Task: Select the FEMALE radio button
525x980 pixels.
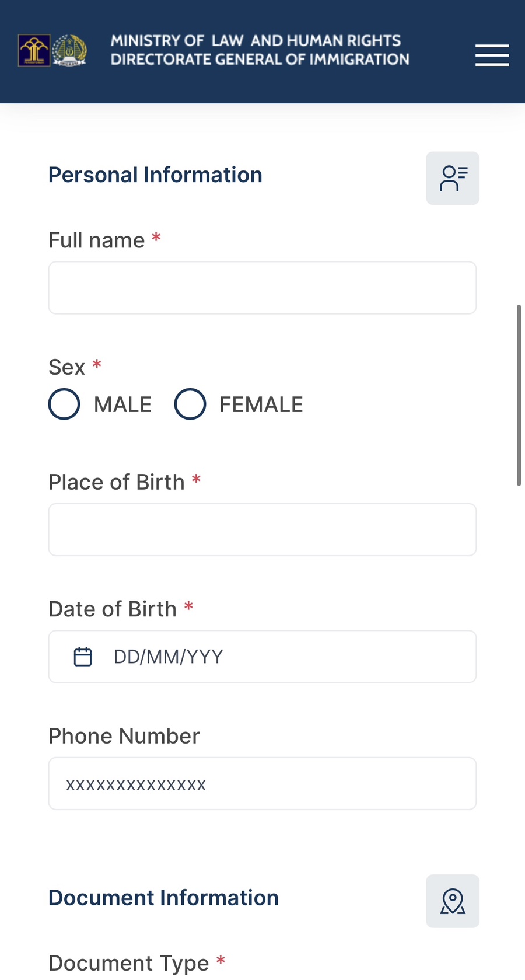Action: point(190,404)
